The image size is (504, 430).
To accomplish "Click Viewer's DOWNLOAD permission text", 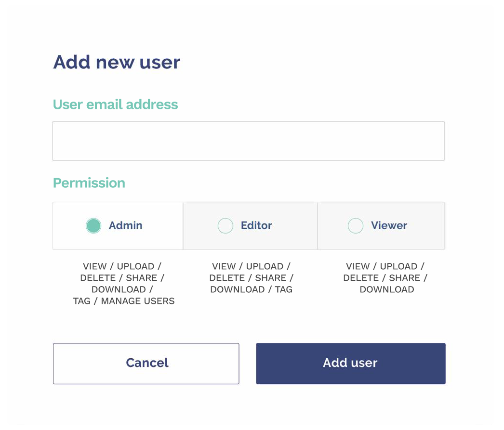I will pos(386,289).
